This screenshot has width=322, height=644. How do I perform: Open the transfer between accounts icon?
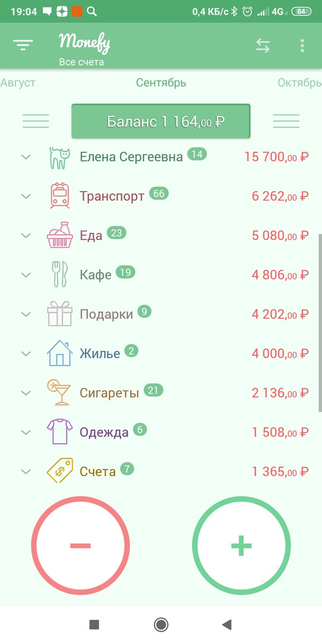tap(263, 46)
